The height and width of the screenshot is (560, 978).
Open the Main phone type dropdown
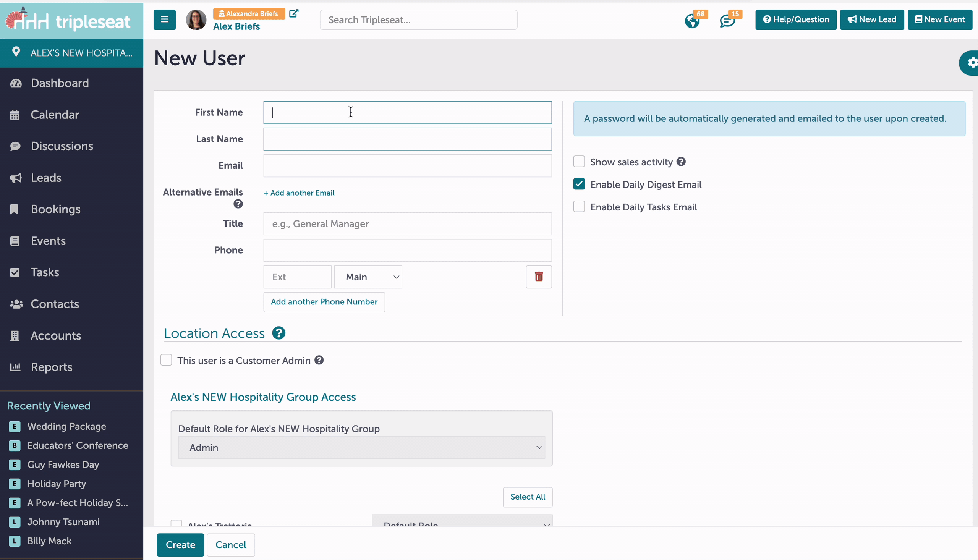[367, 277]
